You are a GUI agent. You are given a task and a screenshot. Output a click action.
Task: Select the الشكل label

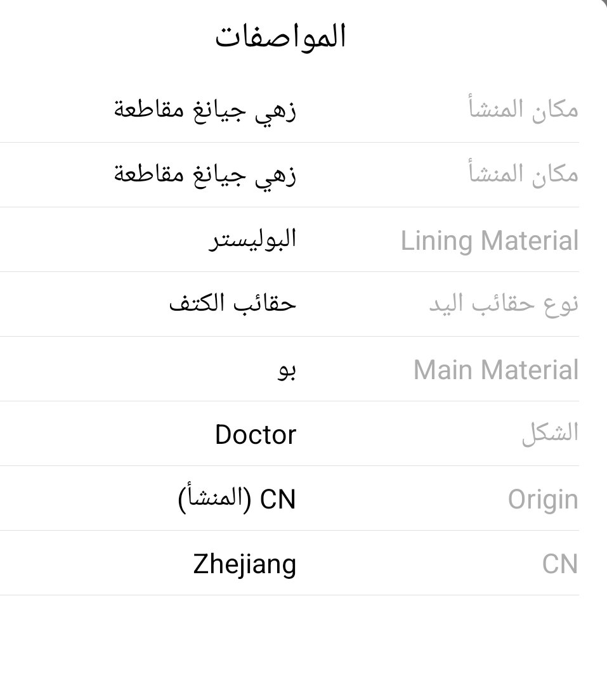point(551,432)
